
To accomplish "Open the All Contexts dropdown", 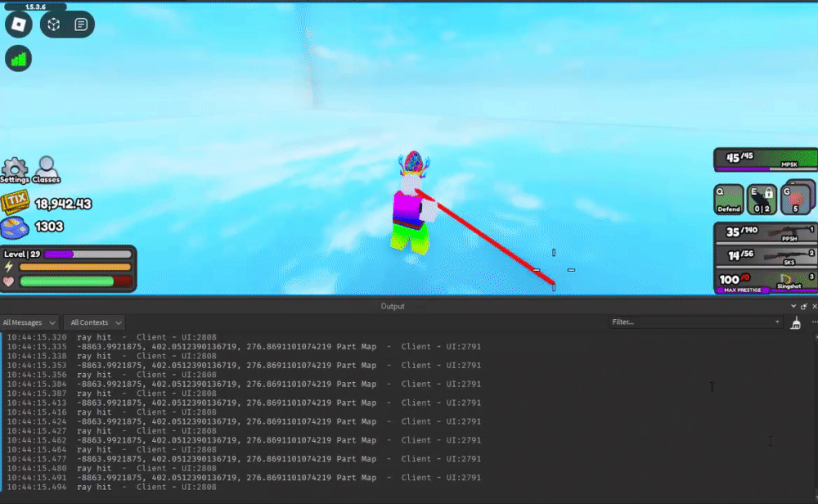I will [x=96, y=322].
